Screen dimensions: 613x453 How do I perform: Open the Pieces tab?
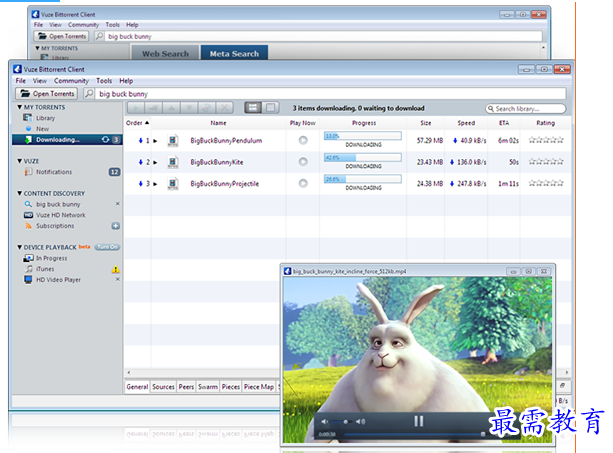(231, 387)
